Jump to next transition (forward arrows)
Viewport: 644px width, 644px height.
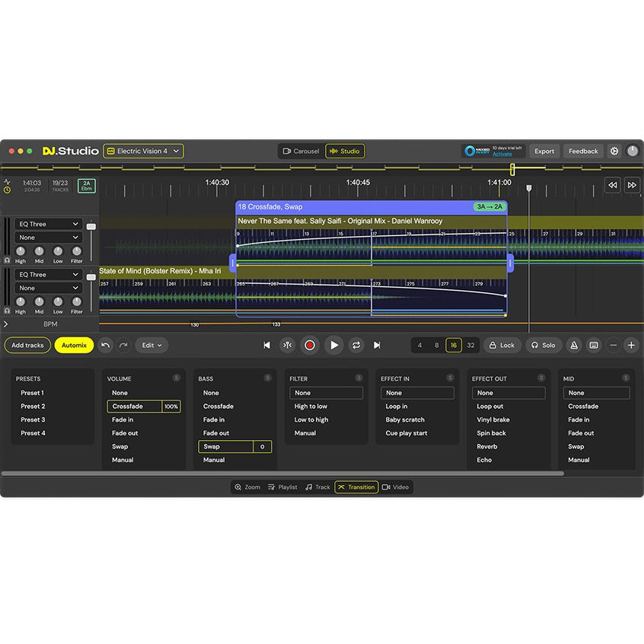point(632,185)
